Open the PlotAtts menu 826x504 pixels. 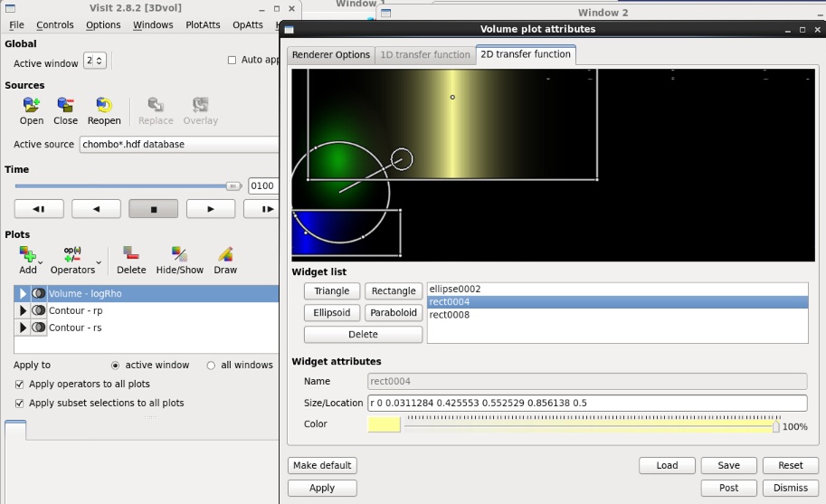[x=203, y=24]
